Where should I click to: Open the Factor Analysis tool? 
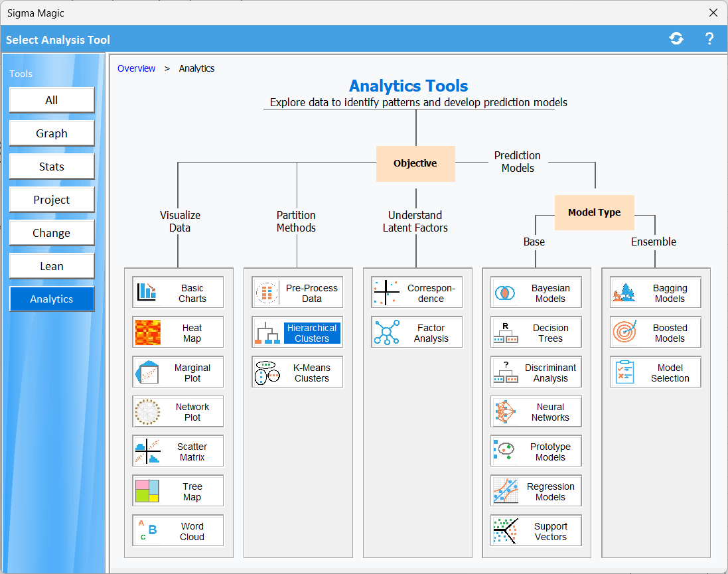click(x=417, y=332)
